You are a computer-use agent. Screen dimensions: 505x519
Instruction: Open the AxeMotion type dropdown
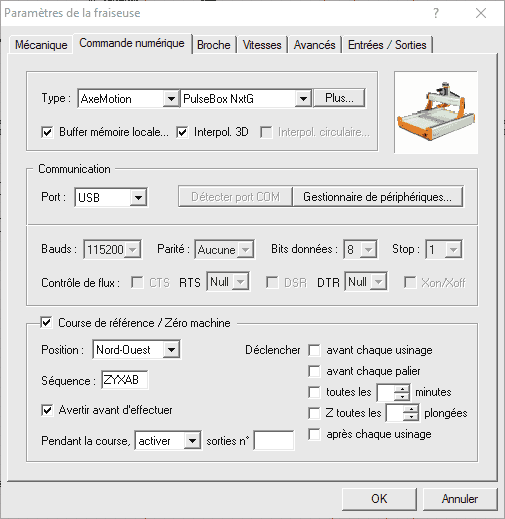click(171, 99)
